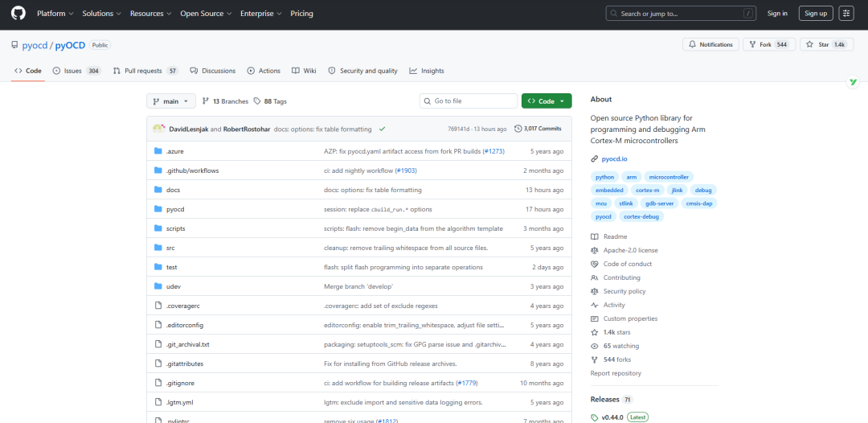
Task: Click the commit history clock icon
Action: pos(518,129)
